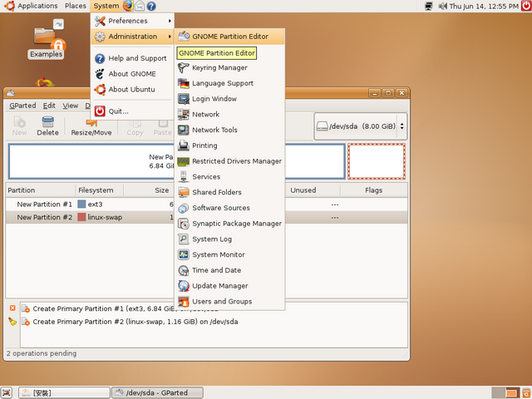Click the Update Manager icon
The image size is (532, 399).
184,286
